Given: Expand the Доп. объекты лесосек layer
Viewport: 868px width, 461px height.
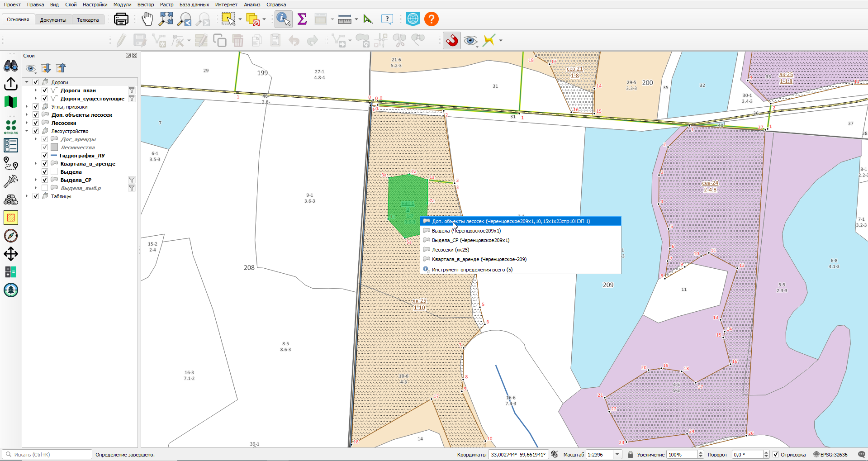Looking at the screenshot, I should click(27, 115).
